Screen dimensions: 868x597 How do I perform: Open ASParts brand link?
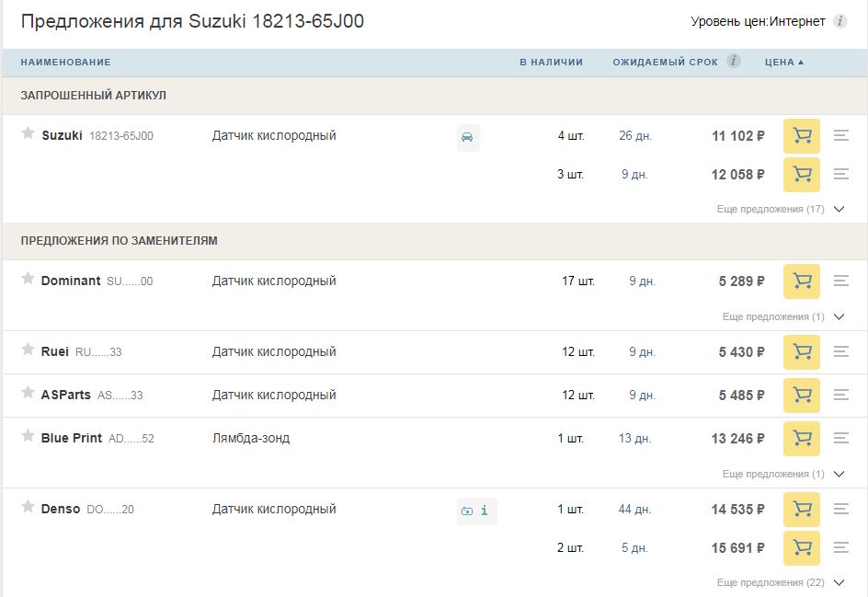pos(66,395)
